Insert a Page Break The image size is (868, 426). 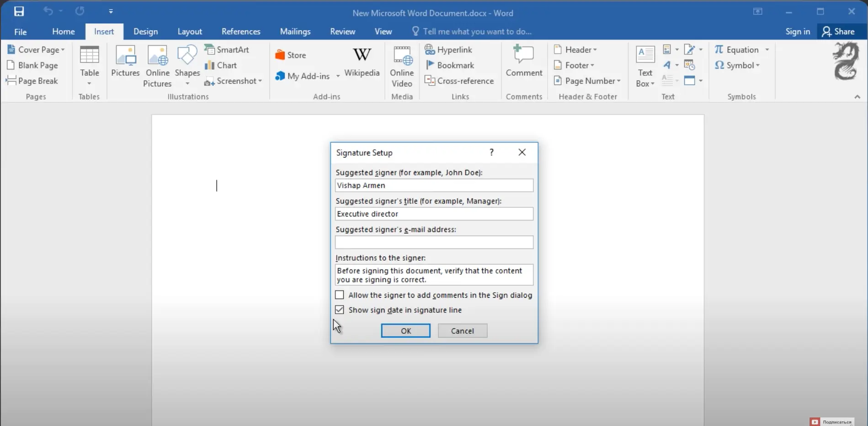(x=32, y=81)
